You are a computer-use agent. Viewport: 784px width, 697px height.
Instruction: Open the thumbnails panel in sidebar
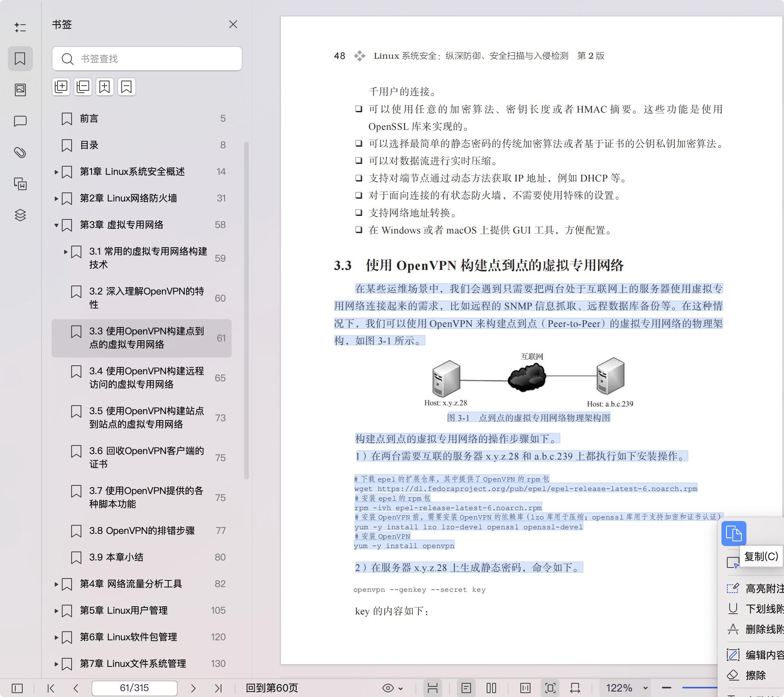coord(20,89)
